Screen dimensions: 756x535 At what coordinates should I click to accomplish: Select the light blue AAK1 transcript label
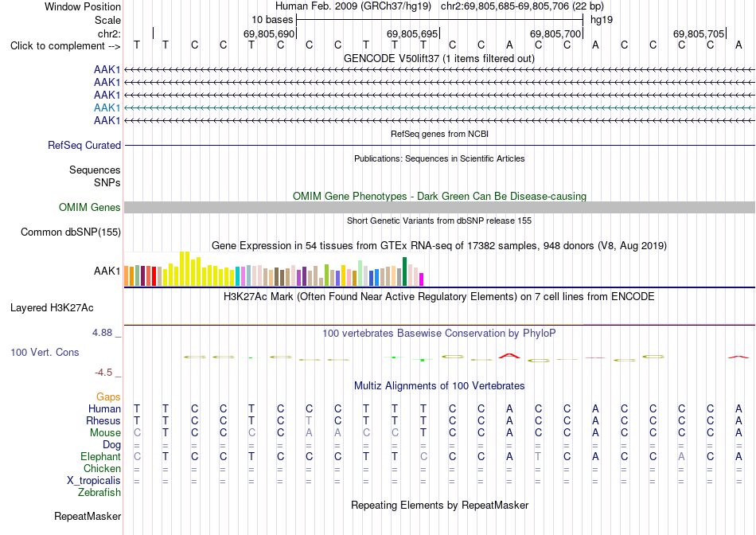coord(107,107)
